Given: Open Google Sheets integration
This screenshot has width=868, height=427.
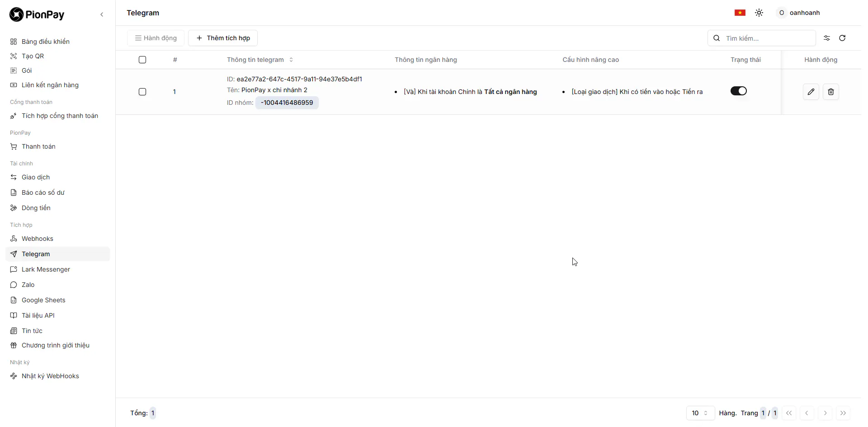Looking at the screenshot, I should [x=57, y=300].
